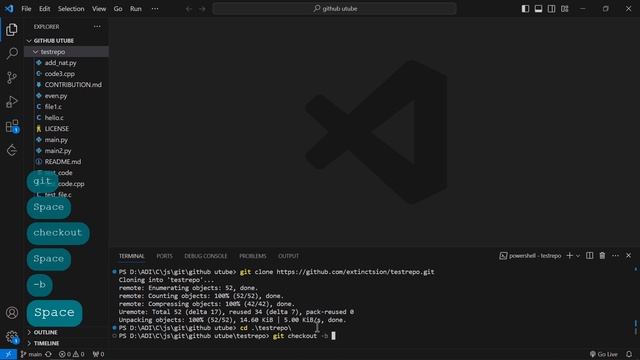This screenshot has width=640, height=360.
Task: Create a new terminal with plus icon
Action: (570, 256)
